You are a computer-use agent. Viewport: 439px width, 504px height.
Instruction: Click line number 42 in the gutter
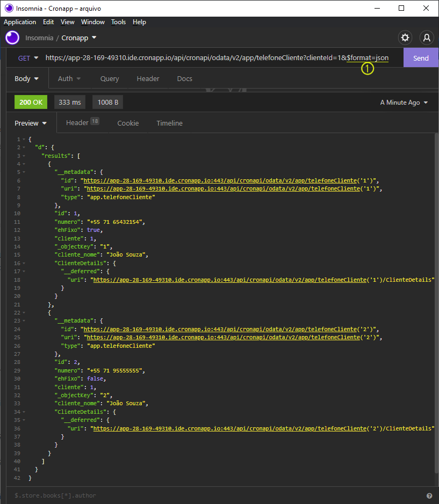click(17, 478)
